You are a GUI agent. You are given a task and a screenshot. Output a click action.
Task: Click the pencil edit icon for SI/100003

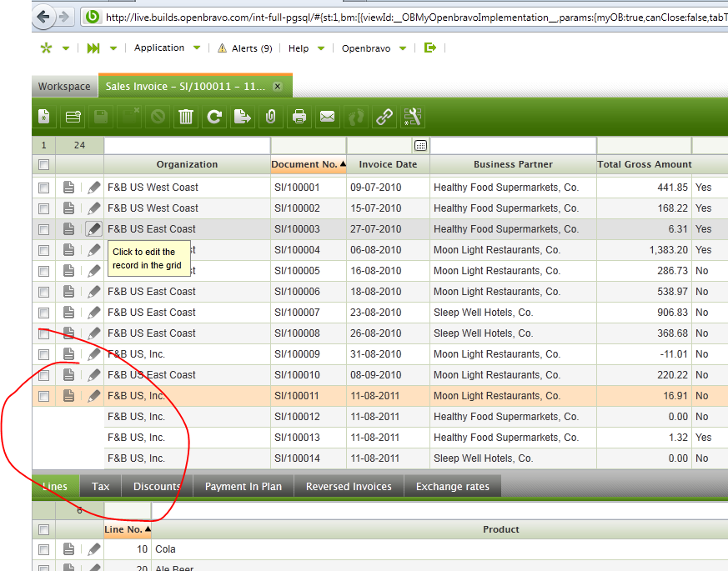pos(94,229)
